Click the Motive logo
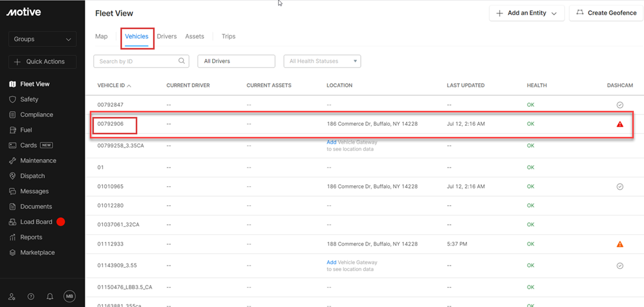 click(24, 13)
